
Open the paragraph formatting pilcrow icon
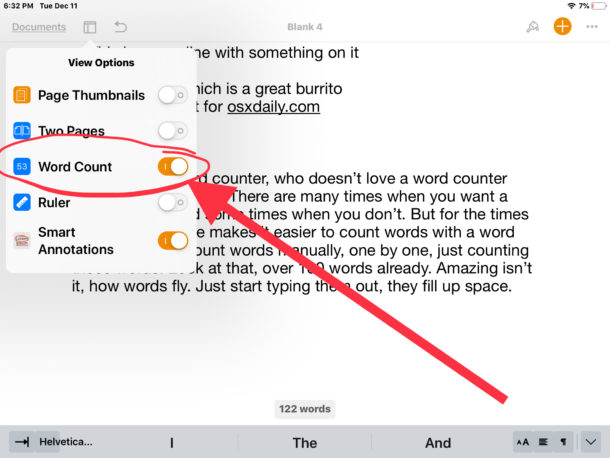click(x=563, y=442)
